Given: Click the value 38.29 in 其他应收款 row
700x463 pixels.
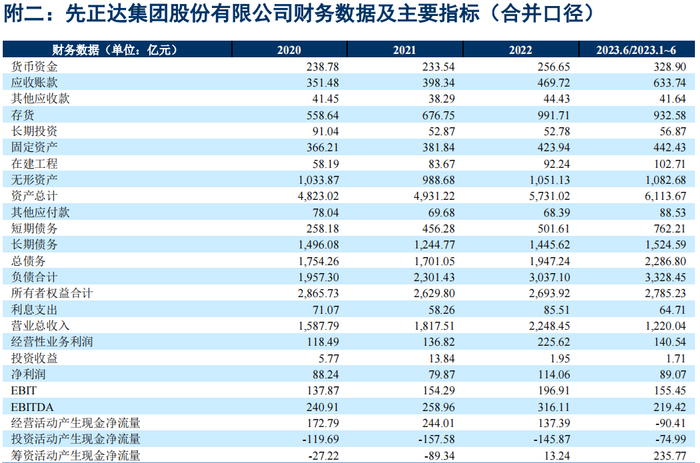Looking at the screenshot, I should click(x=442, y=99).
